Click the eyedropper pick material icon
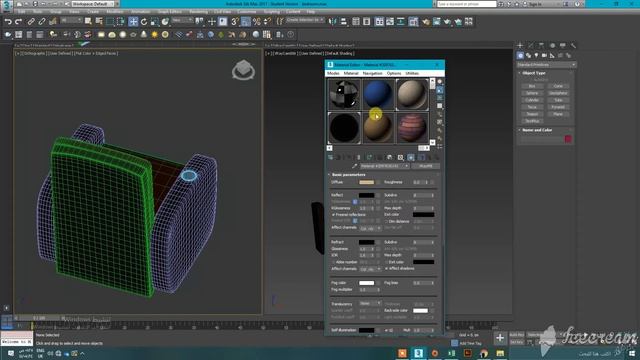Image resolution: width=640 pixels, height=360 pixels. 354,166
